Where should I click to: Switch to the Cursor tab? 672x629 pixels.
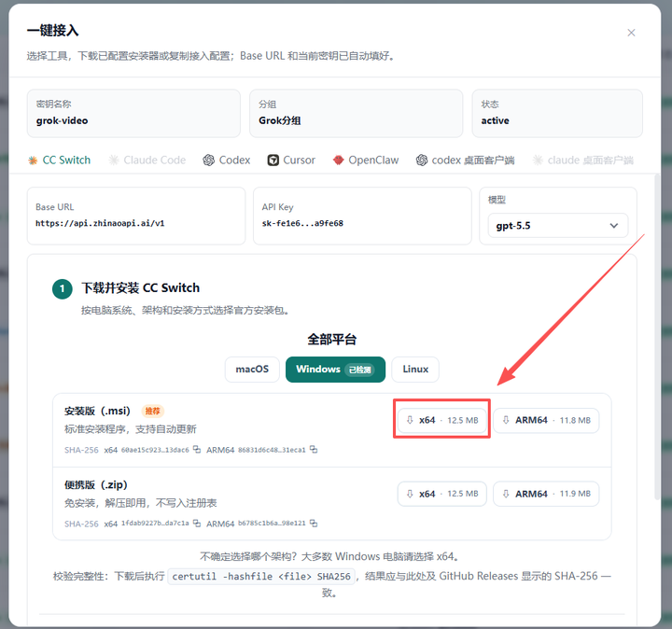291,161
